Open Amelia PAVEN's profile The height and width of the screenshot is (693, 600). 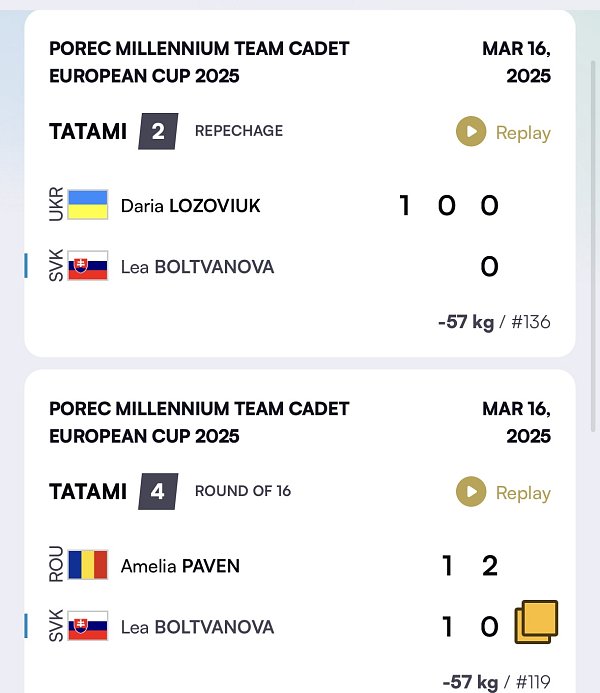pos(180,566)
